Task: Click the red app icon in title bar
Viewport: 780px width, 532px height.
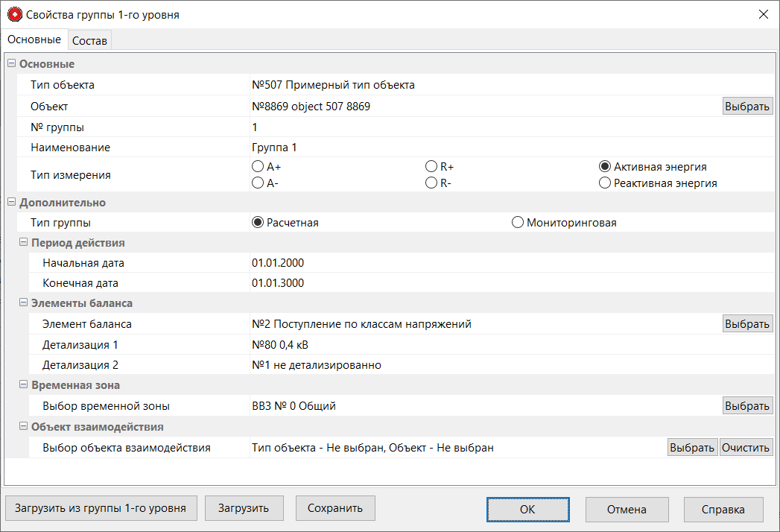Action: click(x=14, y=14)
